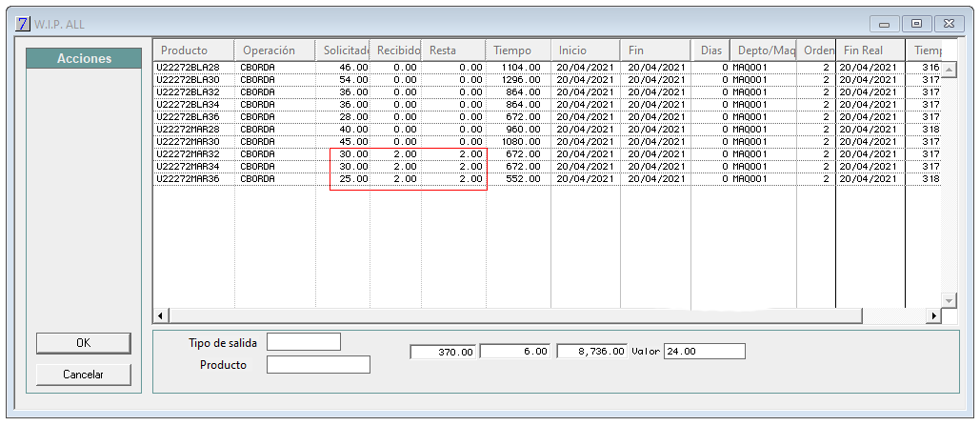This screenshot has height=426, width=980.
Task: Select the Recibido column header
Action: 396,51
